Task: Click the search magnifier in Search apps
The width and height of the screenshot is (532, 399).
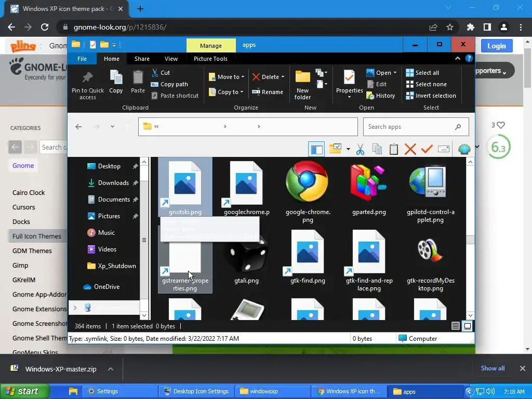Action: pos(458,127)
